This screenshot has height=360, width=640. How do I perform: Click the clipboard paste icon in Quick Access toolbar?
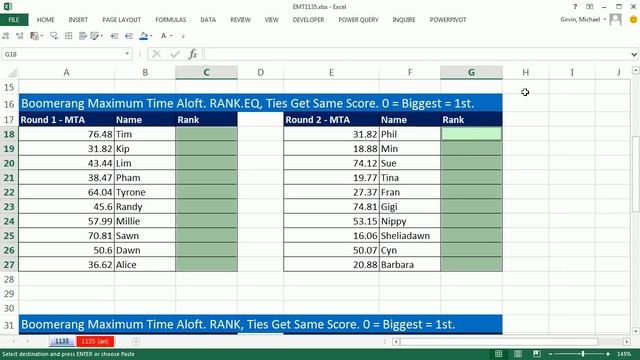35,36
